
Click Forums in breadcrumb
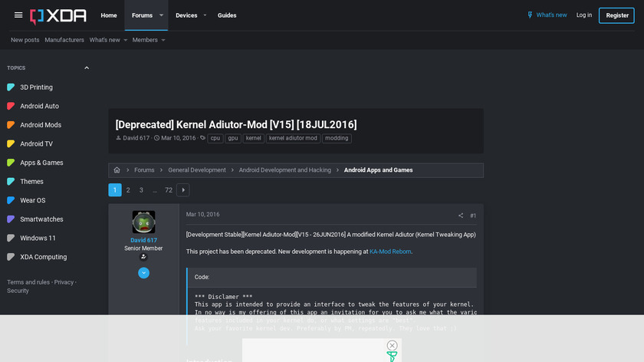point(144,169)
